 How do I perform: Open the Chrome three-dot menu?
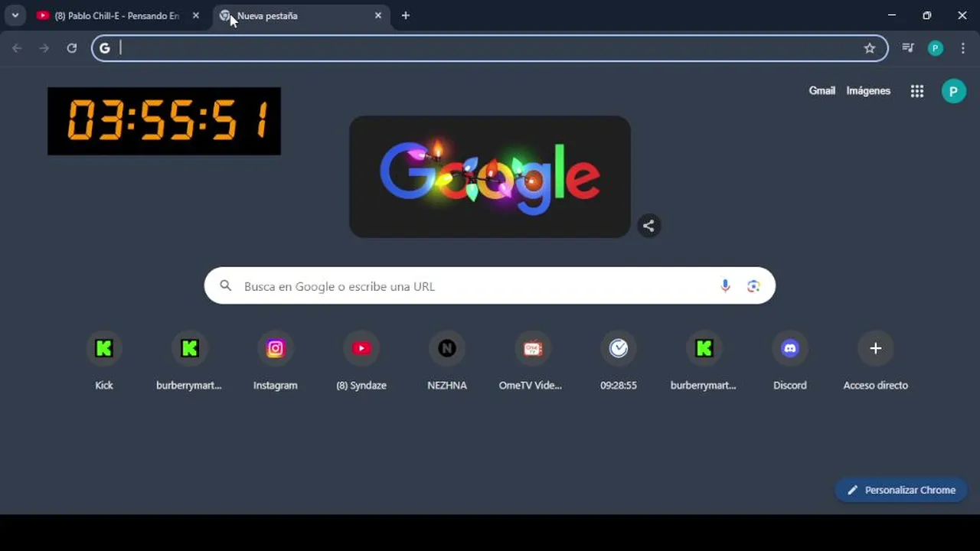pyautogui.click(x=963, y=48)
